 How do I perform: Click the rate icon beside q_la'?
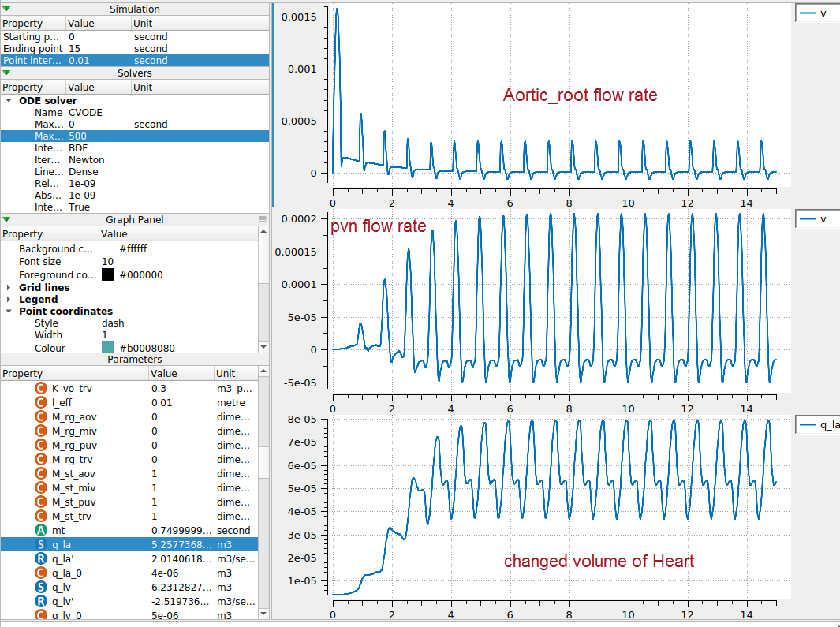tap(41, 558)
